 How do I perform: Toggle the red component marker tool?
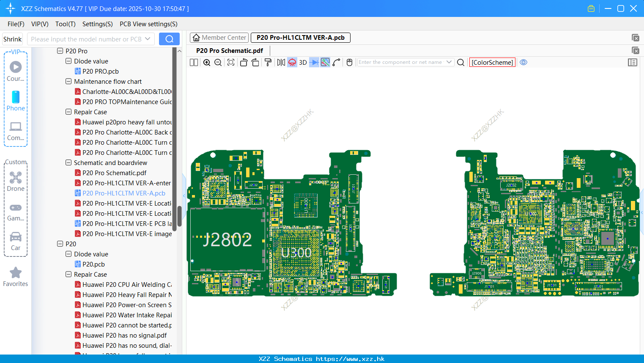pyautogui.click(x=292, y=62)
